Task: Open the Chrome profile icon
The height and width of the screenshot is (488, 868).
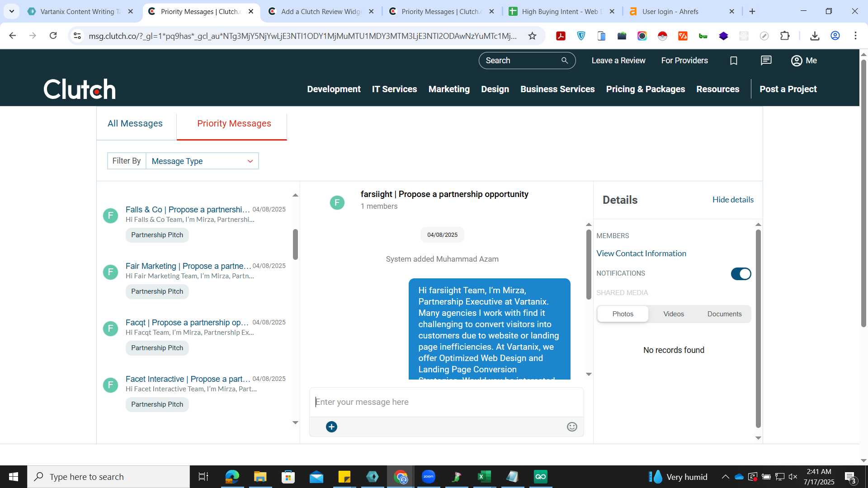Action: pos(835,36)
